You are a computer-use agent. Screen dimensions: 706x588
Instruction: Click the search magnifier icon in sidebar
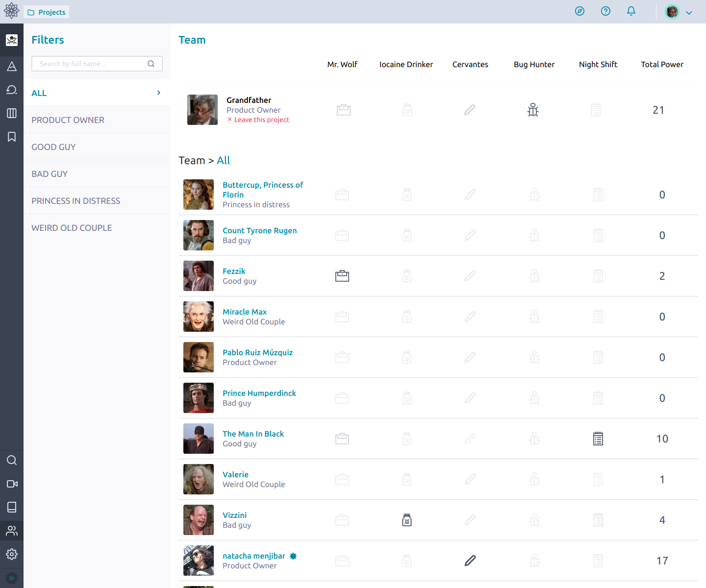tap(12, 460)
